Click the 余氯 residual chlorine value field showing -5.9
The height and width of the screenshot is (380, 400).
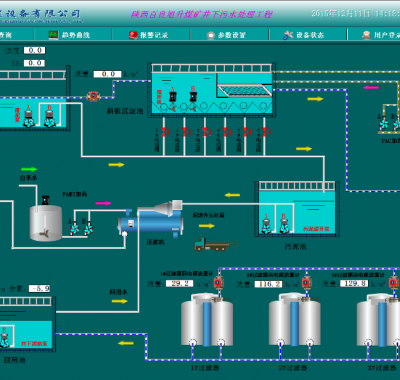(x=39, y=288)
